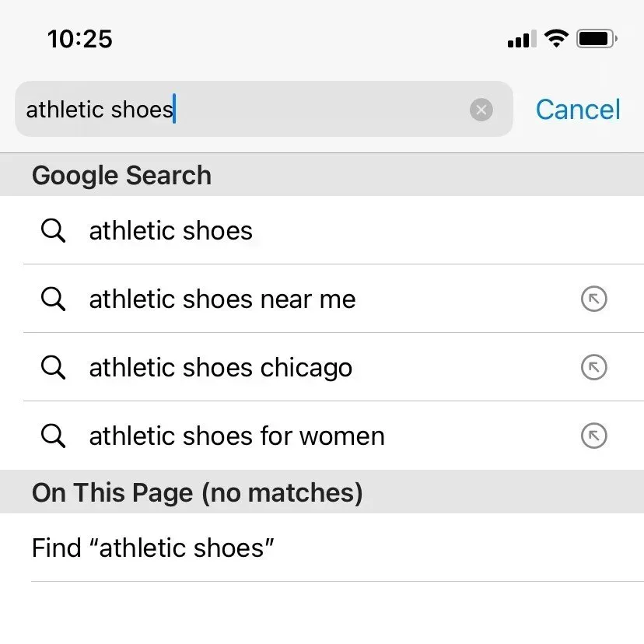Tap the clear button in the search field

[x=481, y=109]
